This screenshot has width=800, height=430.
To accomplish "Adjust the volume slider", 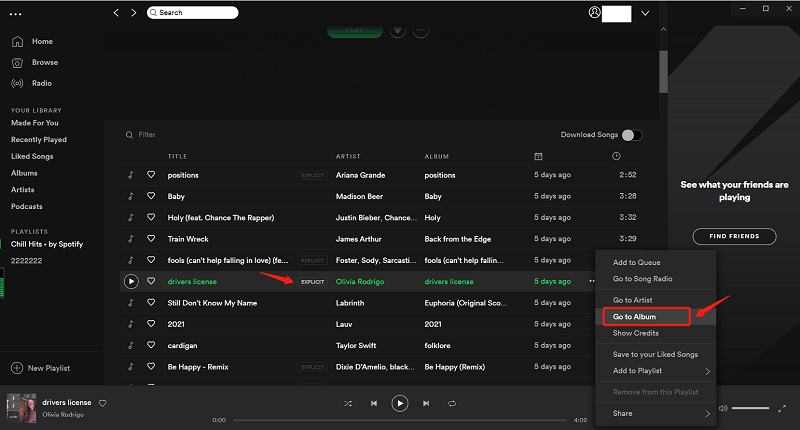I will click(750, 408).
